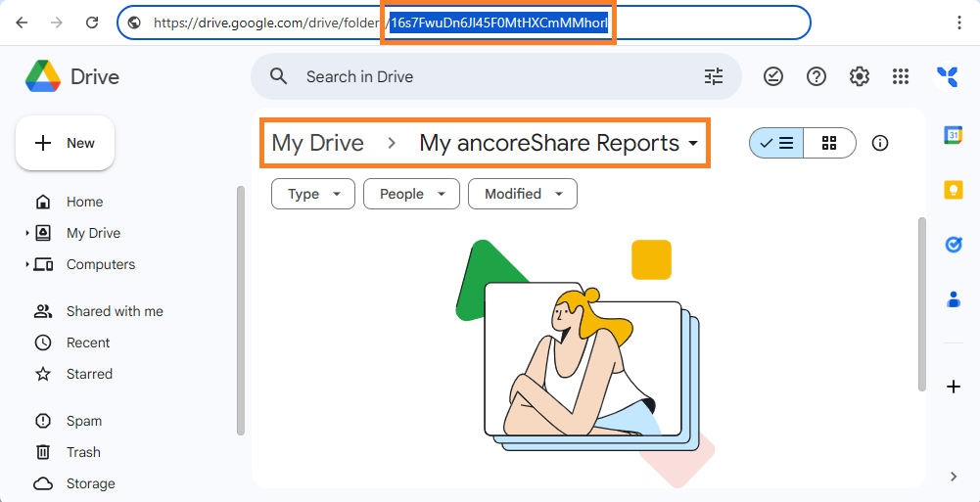Image resolution: width=980 pixels, height=502 pixels.
Task: Go to Home in sidebar
Action: [84, 202]
